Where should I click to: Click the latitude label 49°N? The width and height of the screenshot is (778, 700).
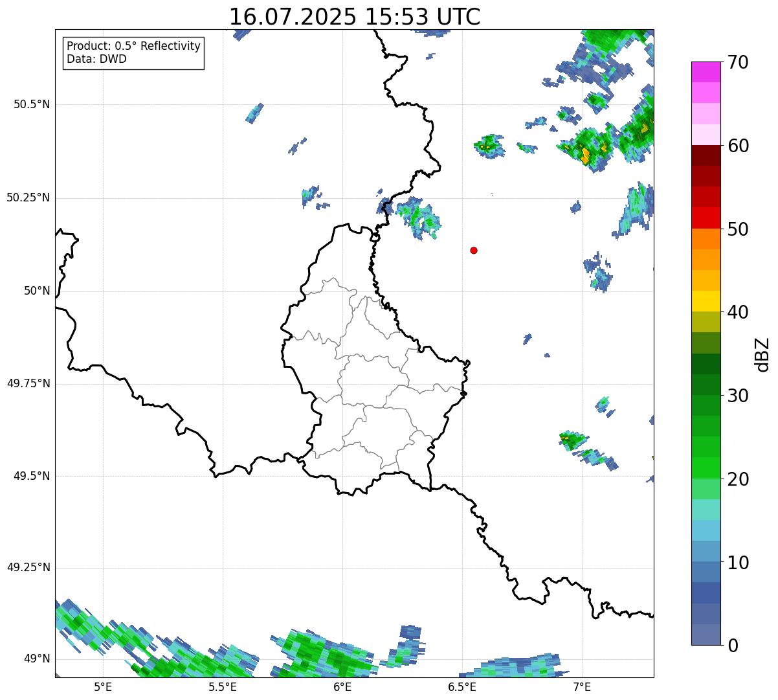click(x=37, y=659)
